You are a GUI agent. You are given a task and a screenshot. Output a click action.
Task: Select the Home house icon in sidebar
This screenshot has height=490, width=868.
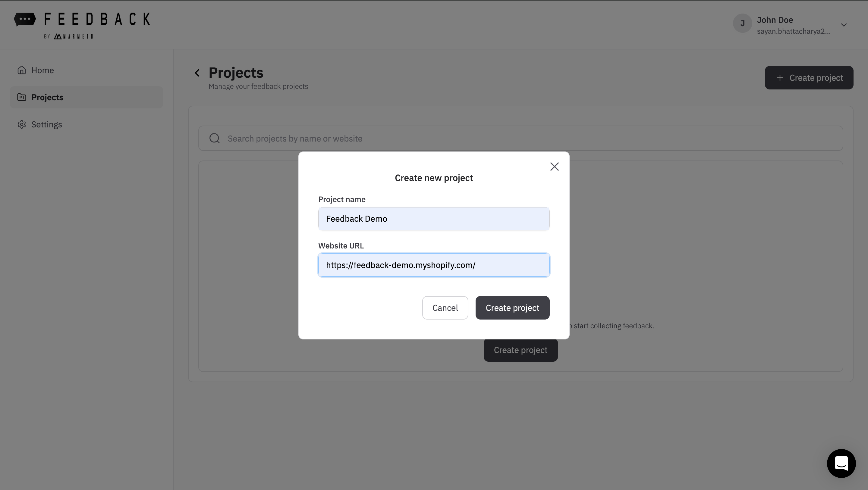pos(22,70)
